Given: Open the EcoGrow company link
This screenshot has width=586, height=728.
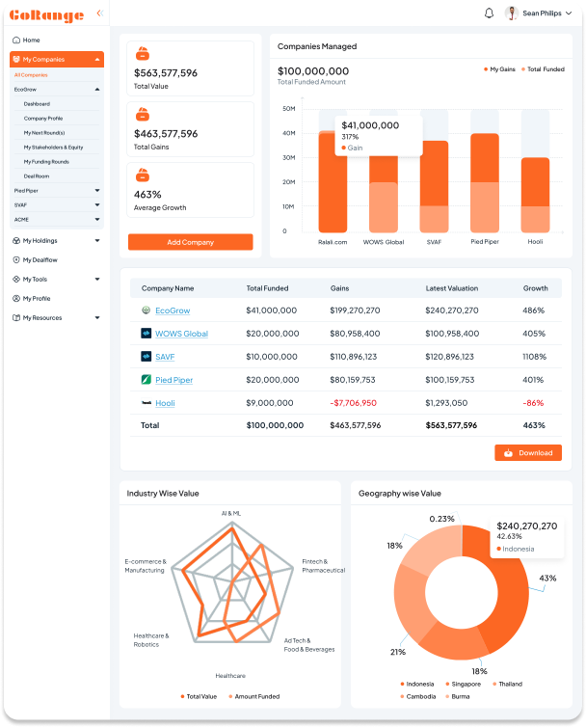Looking at the screenshot, I should click(173, 310).
